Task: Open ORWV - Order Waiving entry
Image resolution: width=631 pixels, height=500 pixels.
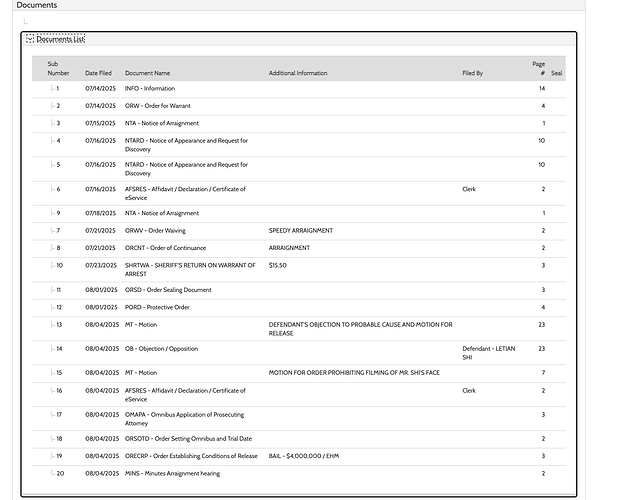Action: click(x=155, y=231)
